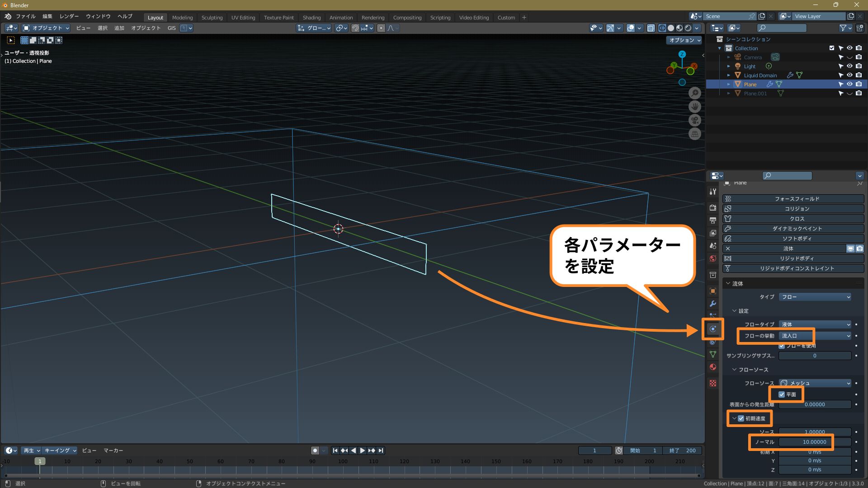The height and width of the screenshot is (488, 868).
Task: Click the コリジョン physics button
Action: tap(797, 209)
